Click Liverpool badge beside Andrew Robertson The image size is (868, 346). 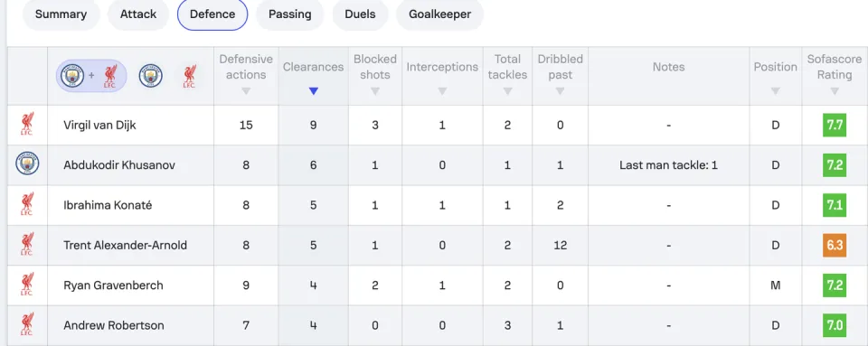(x=27, y=325)
